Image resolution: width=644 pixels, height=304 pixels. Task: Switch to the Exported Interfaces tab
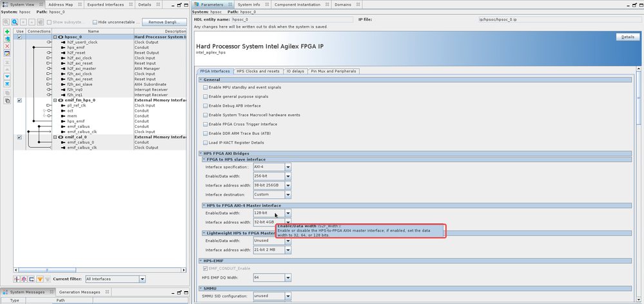(105, 5)
